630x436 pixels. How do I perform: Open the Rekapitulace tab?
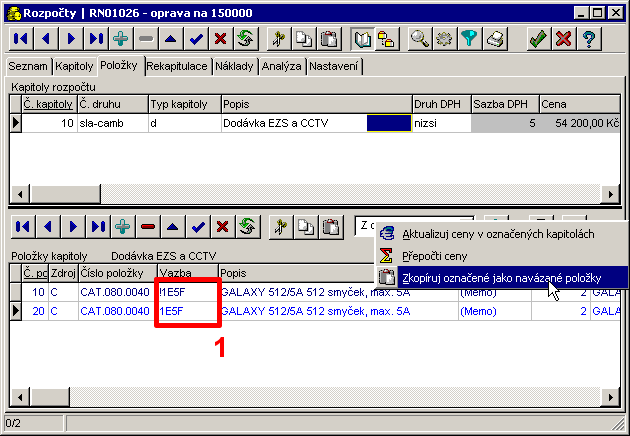coord(176,66)
